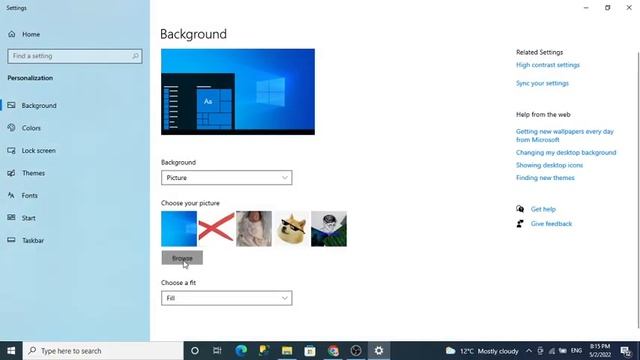Open Fonts settings

click(29, 196)
